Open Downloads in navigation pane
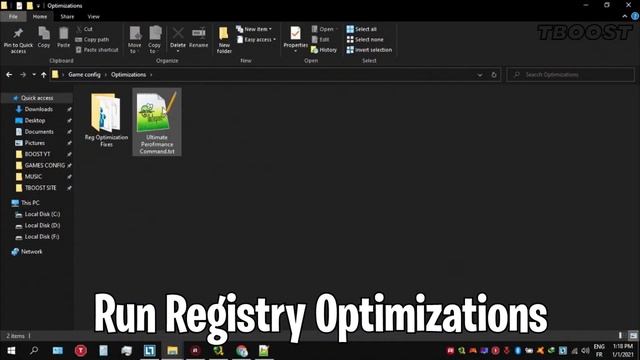The height and width of the screenshot is (360, 640). click(38, 109)
